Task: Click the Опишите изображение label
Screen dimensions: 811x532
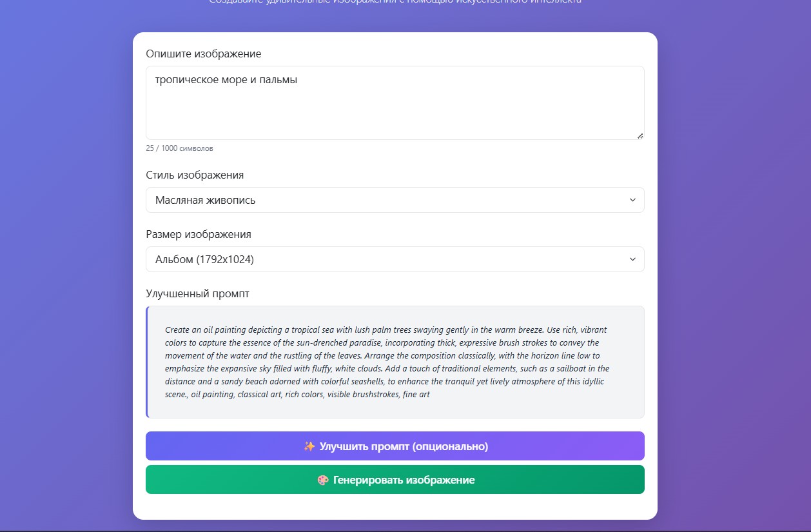Action: point(203,54)
